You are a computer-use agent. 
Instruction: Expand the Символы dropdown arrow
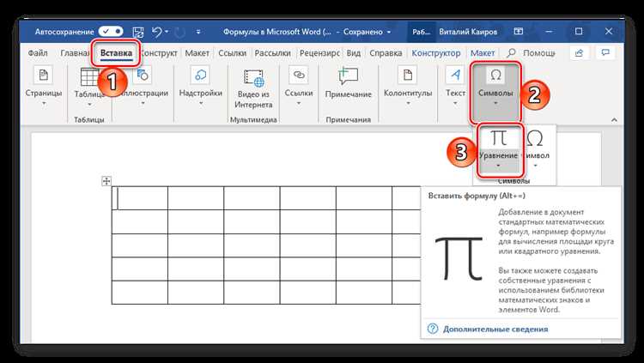click(495, 103)
